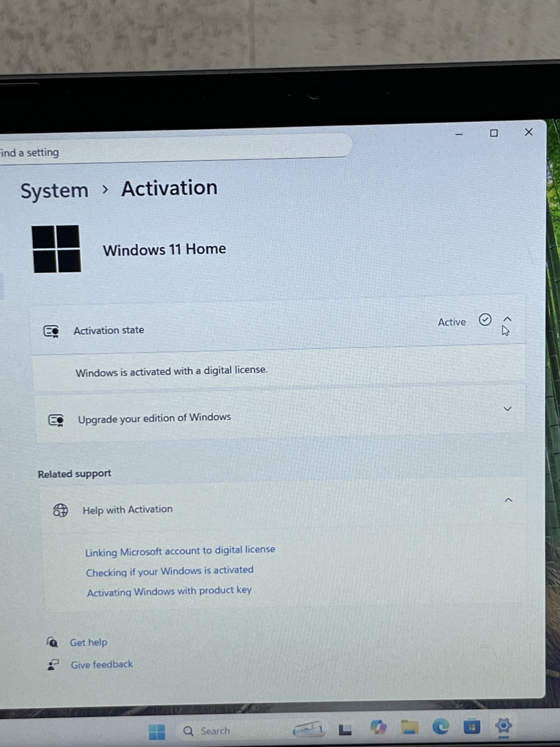Screen dimensions: 560x747
Task: Click the Active status text
Action: coord(452,322)
